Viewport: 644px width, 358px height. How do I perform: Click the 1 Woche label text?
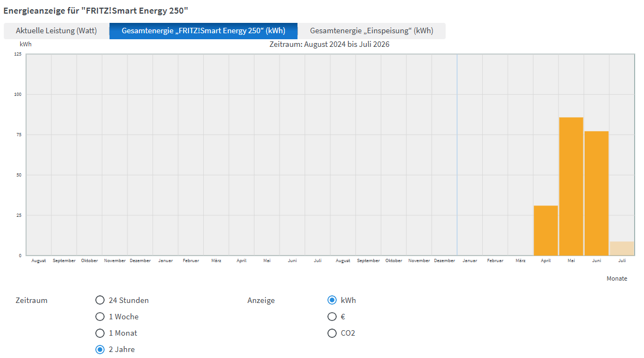click(x=124, y=317)
